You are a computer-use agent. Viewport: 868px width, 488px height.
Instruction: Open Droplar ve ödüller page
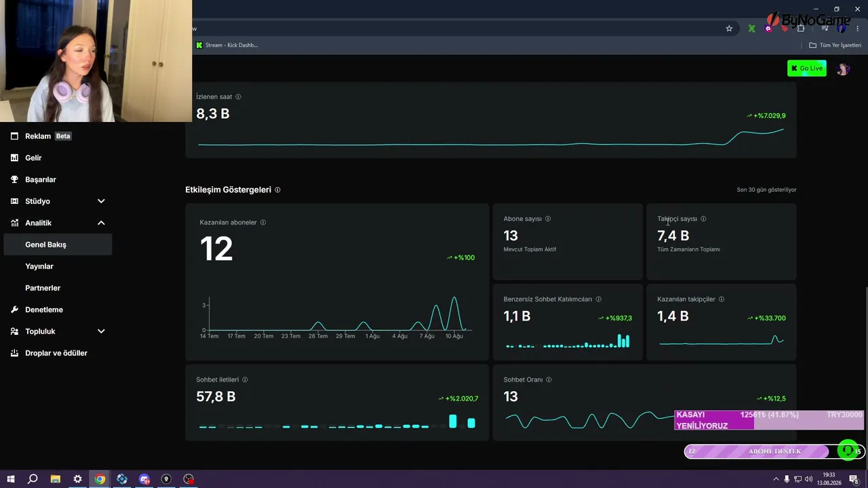coord(58,353)
